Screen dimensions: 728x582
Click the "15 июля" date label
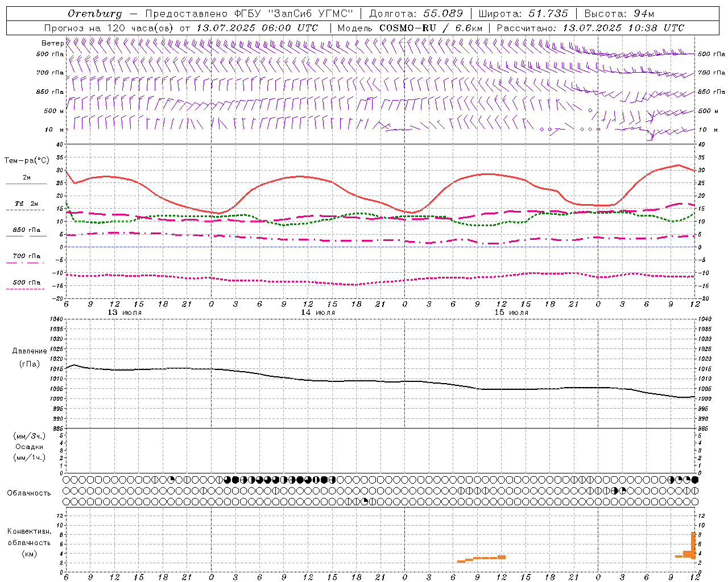click(511, 313)
